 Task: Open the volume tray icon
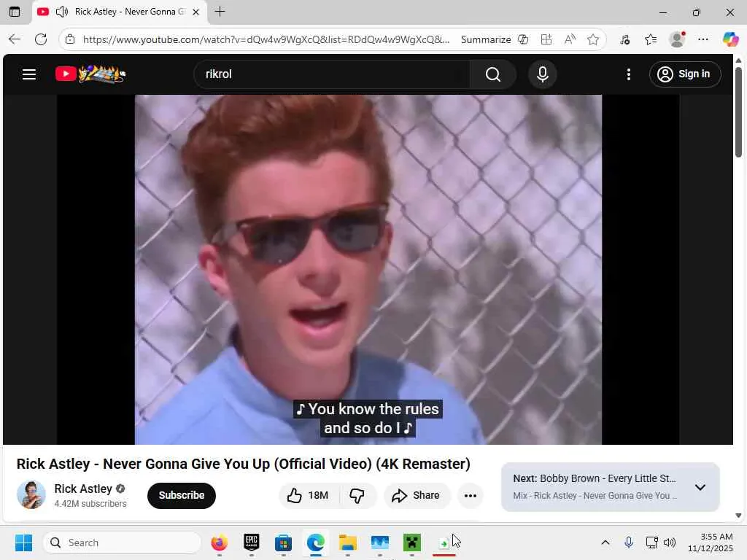pyautogui.click(x=670, y=542)
